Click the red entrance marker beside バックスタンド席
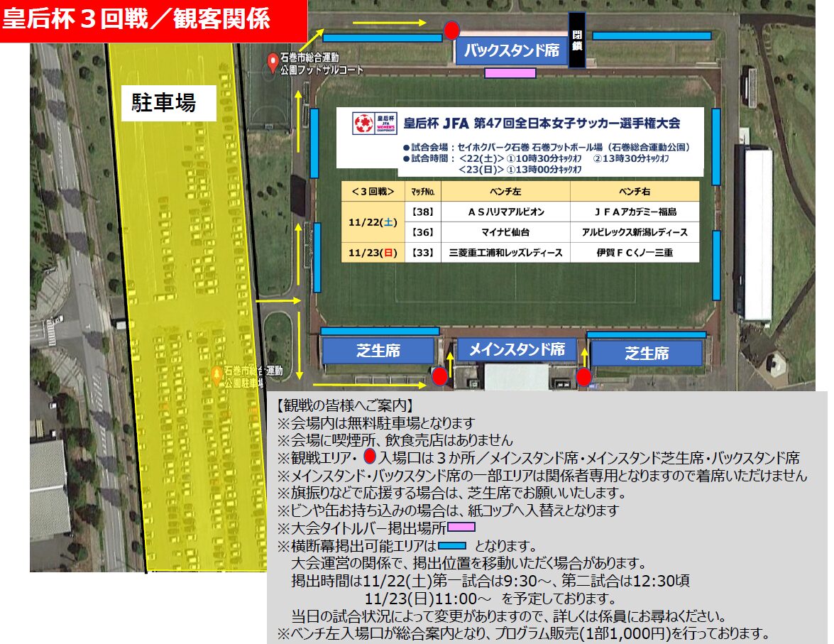The width and height of the screenshot is (834, 644). 451,30
